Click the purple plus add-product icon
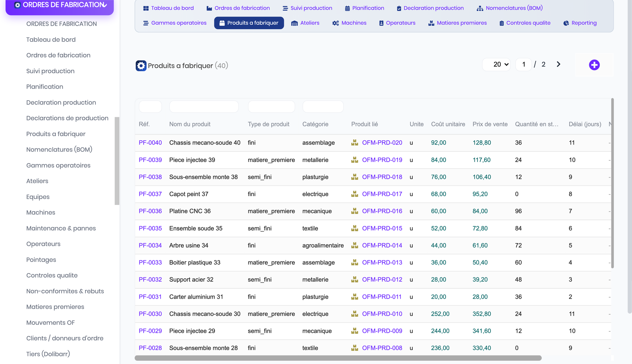This screenshot has width=632, height=364. pos(594,65)
